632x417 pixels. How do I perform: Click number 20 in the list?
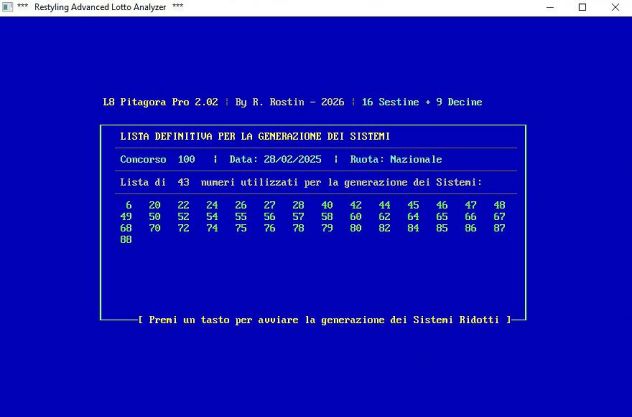click(155, 205)
